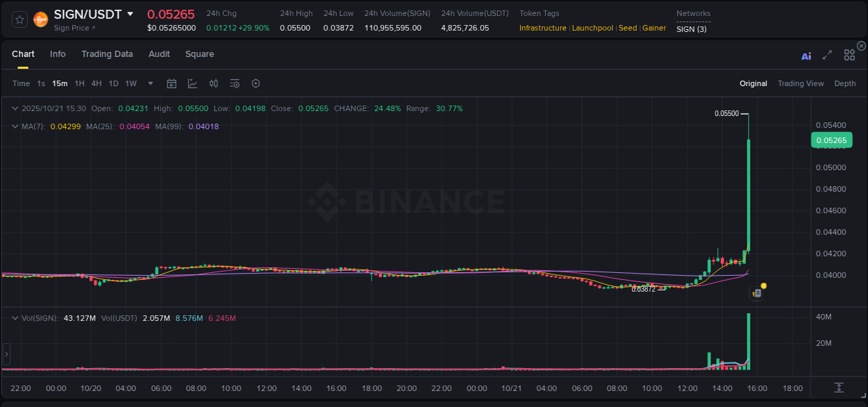Change the chart style via line chart icon

192,83
